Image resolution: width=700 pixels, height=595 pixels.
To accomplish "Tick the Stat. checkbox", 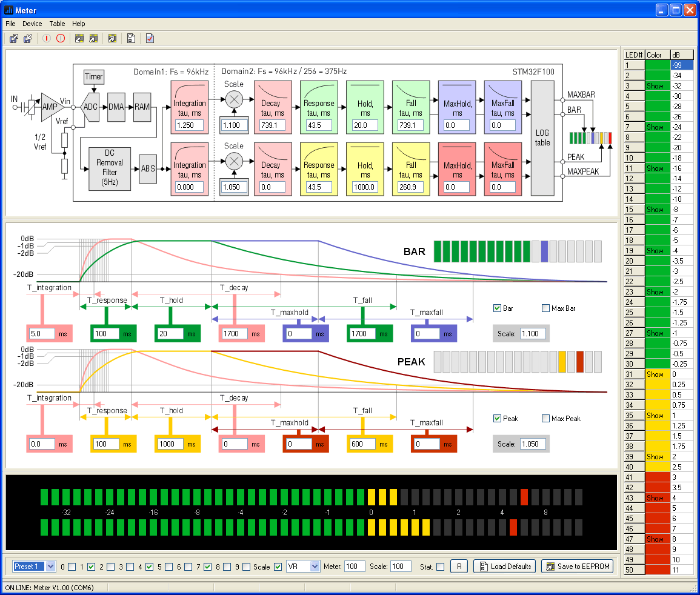I will pyautogui.click(x=440, y=567).
